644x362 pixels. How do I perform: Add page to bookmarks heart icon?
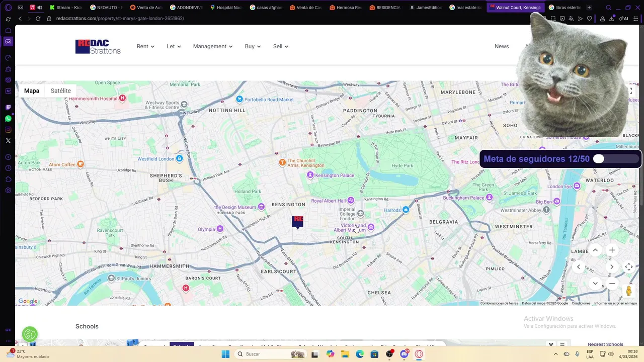pyautogui.click(x=589, y=19)
